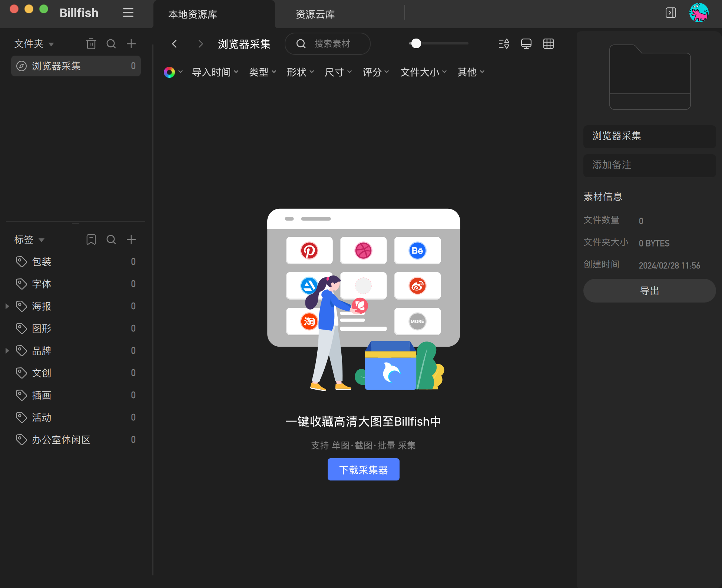Select the 文创 tag
Screen dimensions: 722x588
coord(76,373)
